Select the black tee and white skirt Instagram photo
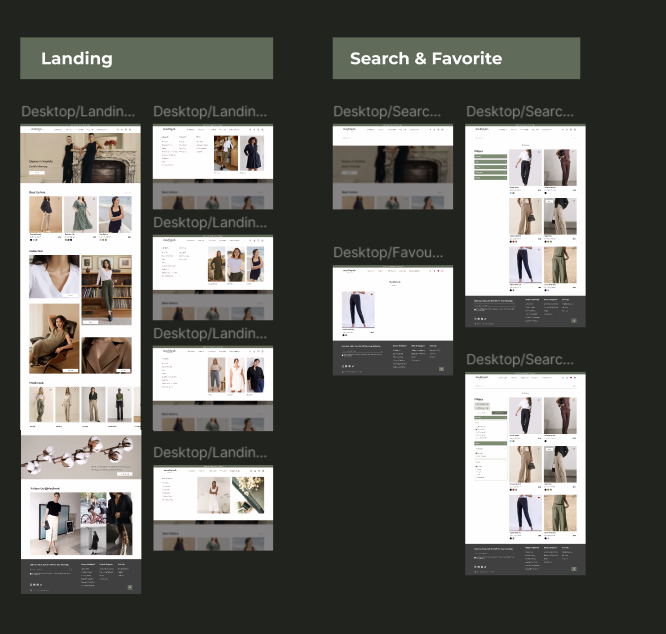The width and height of the screenshot is (666, 634). [55, 524]
